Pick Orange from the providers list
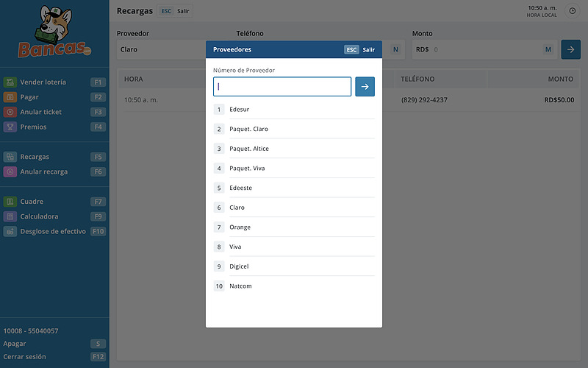Viewport: 588px width, 368px height. tap(240, 227)
